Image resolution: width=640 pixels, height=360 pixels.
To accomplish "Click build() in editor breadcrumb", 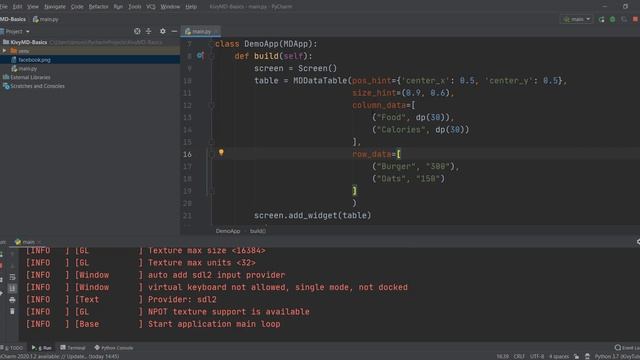I will point(258,231).
